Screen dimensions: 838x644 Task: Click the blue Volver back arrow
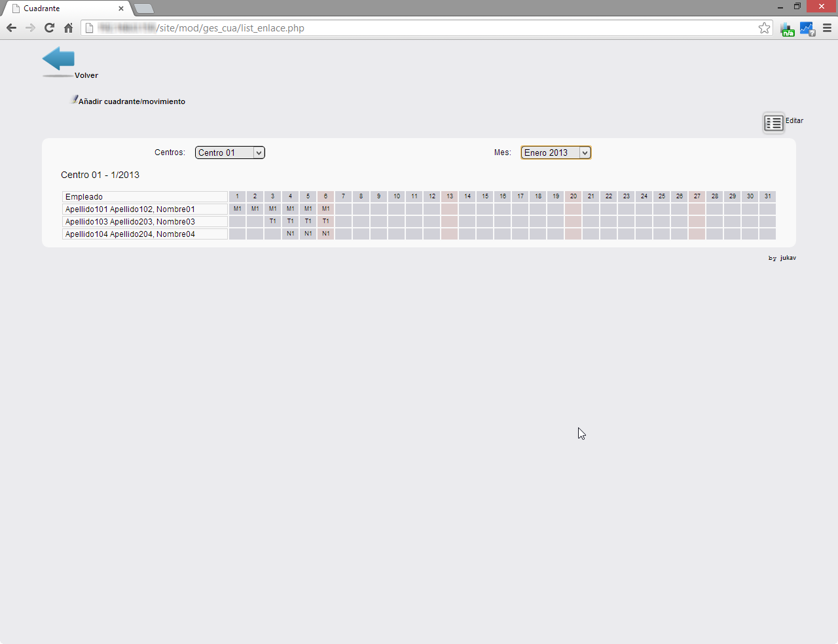pyautogui.click(x=58, y=59)
